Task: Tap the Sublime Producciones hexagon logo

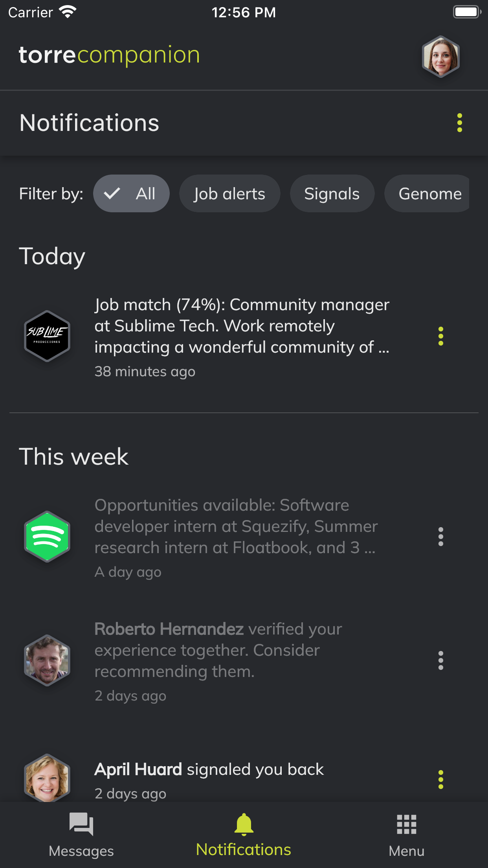Action: pyautogui.click(x=47, y=336)
